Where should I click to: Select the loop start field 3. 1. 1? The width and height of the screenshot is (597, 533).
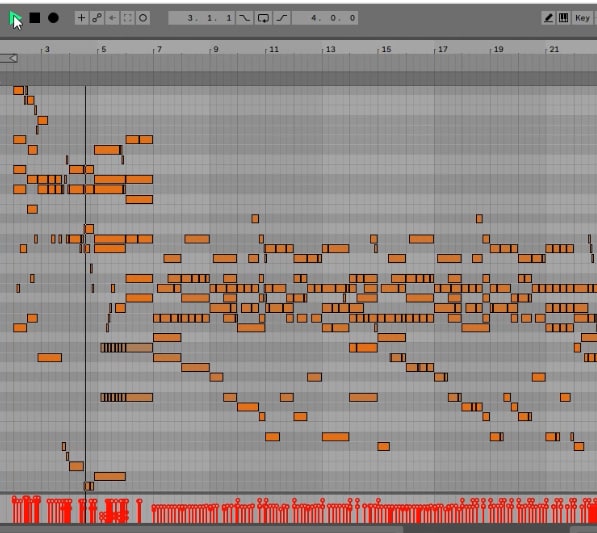click(x=201, y=18)
